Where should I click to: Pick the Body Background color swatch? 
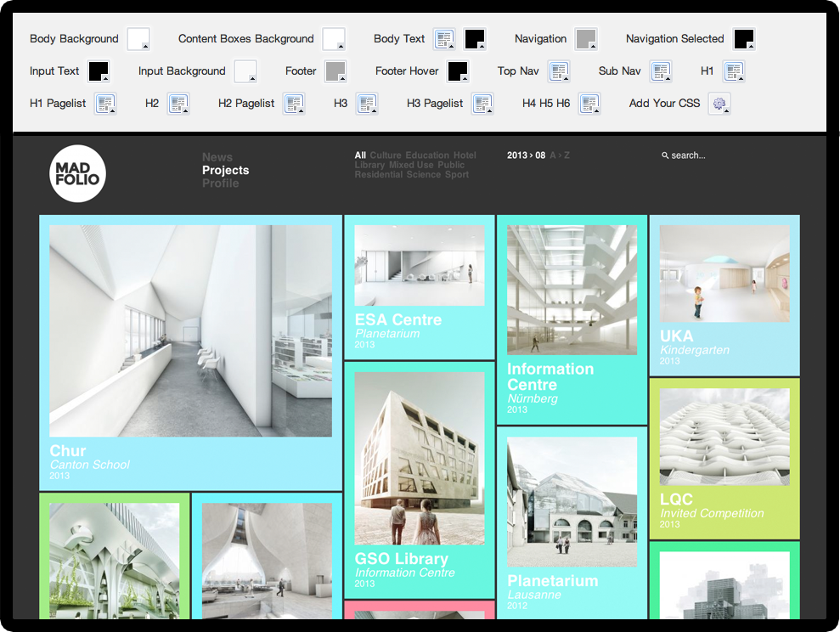coord(138,39)
